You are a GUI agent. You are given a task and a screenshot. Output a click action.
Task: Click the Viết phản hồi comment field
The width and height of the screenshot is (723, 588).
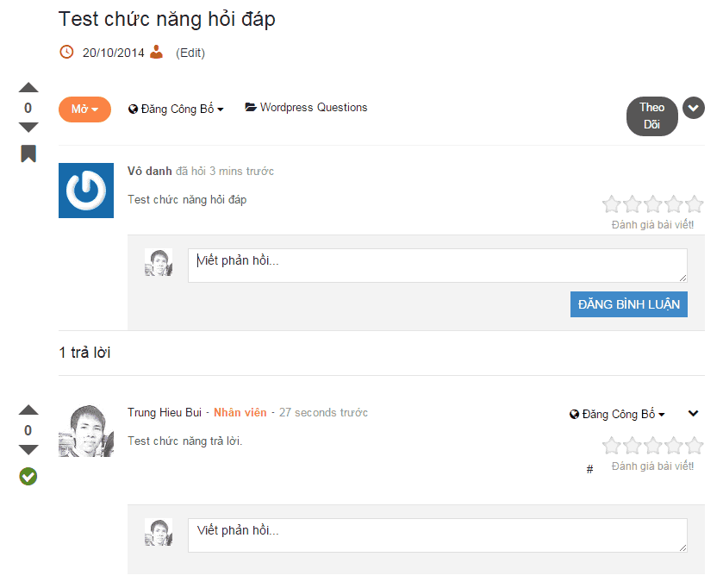(437, 265)
